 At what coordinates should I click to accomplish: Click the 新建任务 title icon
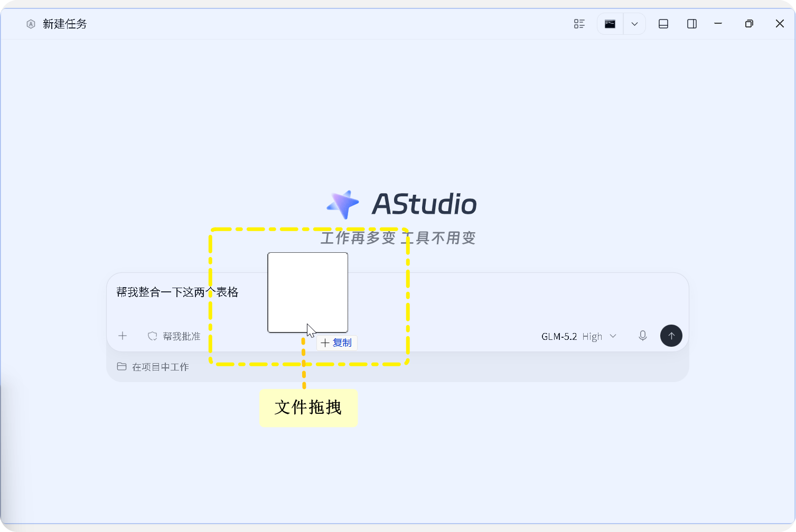[x=31, y=24]
